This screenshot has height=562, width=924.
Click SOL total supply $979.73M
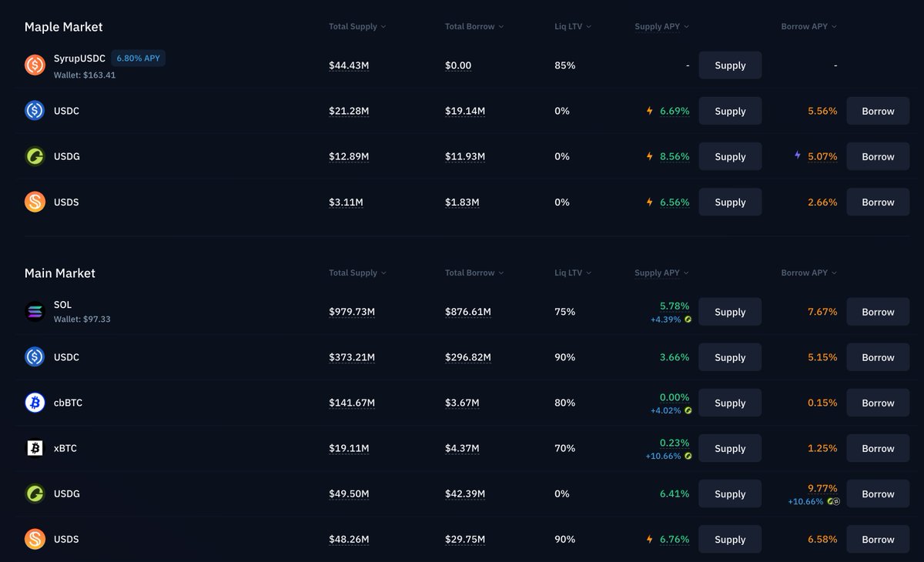point(352,312)
